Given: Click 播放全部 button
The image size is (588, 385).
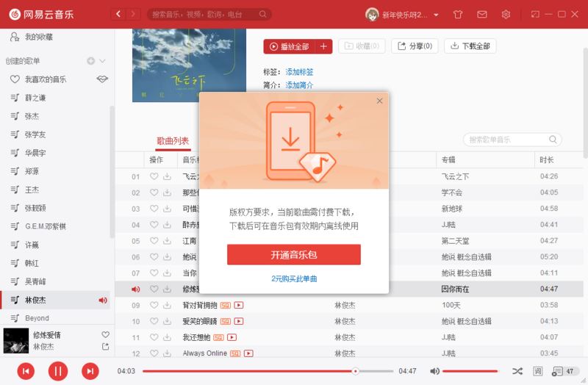Looking at the screenshot, I should pos(290,46).
